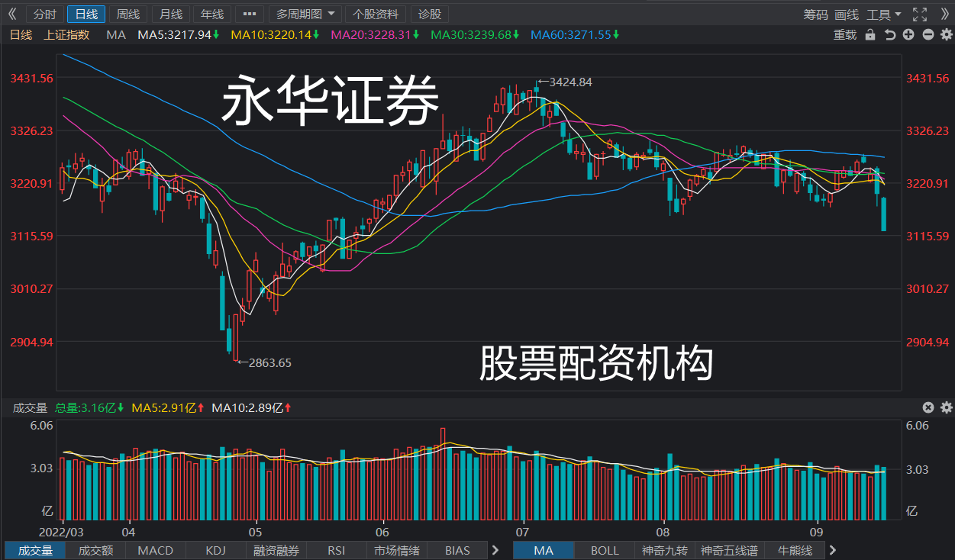955x560 pixels.
Task: Show more sub-indicator tabs arrow
Action: (495, 550)
